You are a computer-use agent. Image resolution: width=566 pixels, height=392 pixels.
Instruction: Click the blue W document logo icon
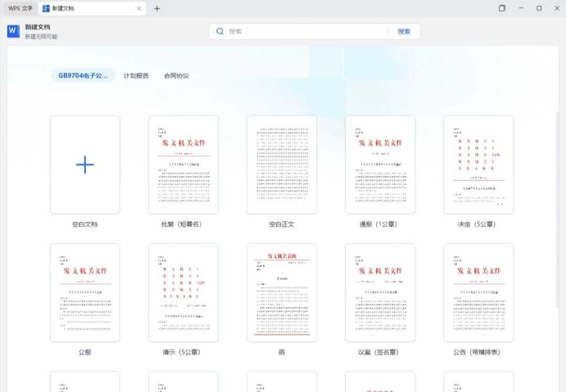pyautogui.click(x=14, y=31)
